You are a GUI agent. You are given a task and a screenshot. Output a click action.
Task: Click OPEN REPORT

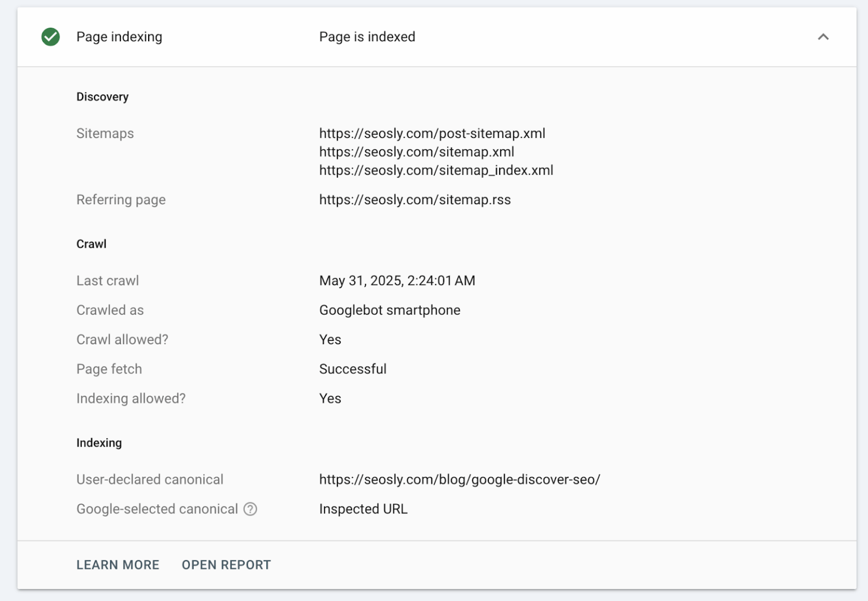coord(226,565)
